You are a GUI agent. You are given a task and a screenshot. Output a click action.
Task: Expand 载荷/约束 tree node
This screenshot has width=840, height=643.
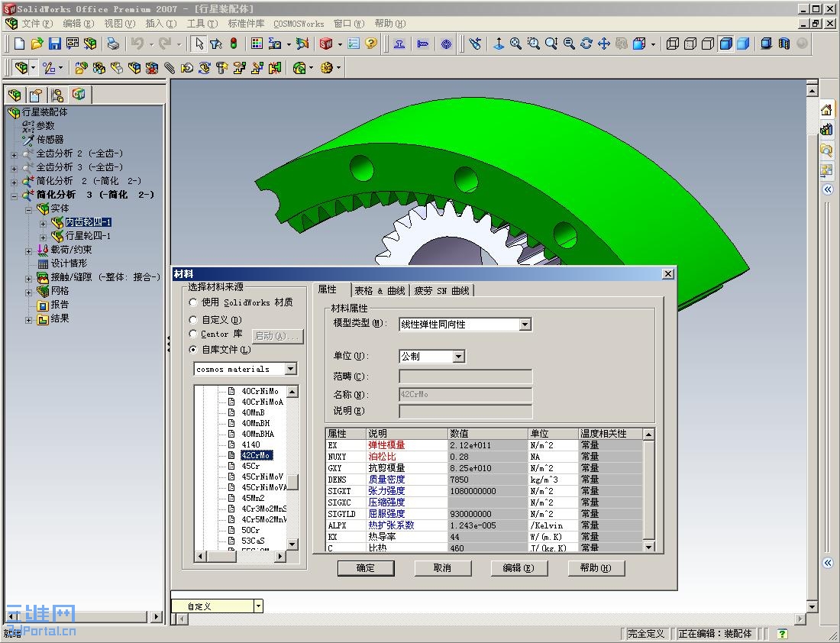coord(29,250)
